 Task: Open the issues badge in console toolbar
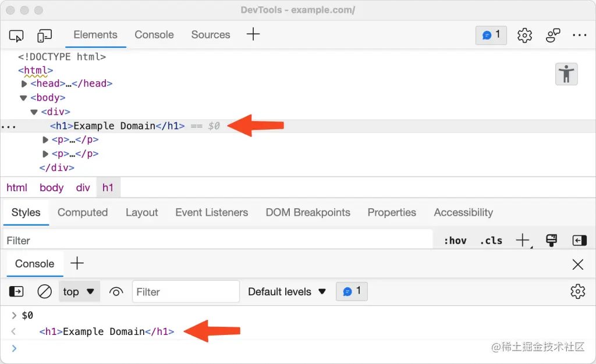pyautogui.click(x=352, y=291)
